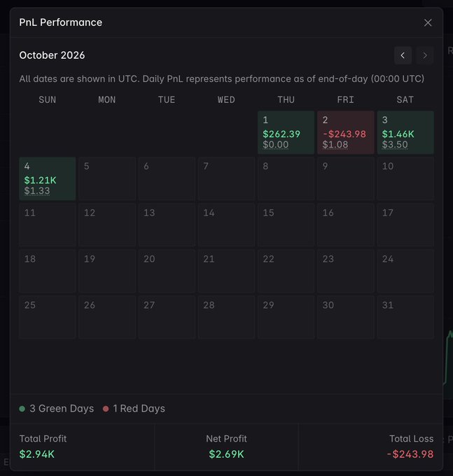Image resolution: width=453 pixels, height=476 pixels.
Task: Select the day 12 calendar cell
Action: click(x=107, y=225)
